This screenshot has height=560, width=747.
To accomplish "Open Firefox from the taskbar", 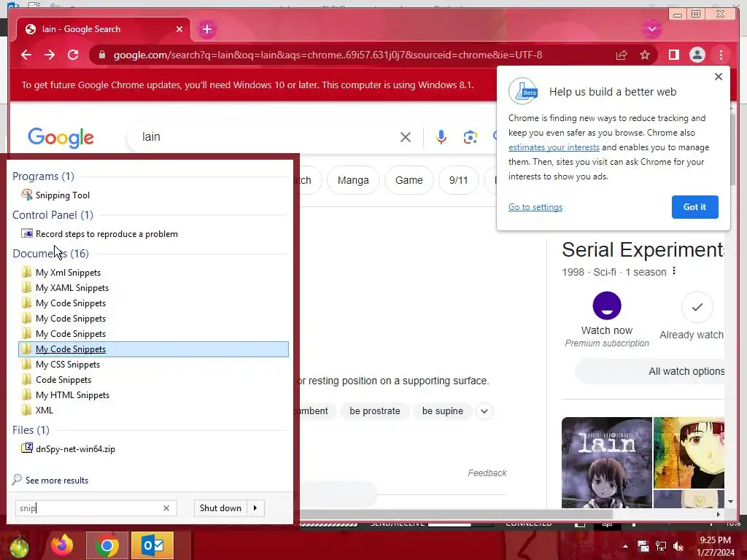I will (62, 545).
